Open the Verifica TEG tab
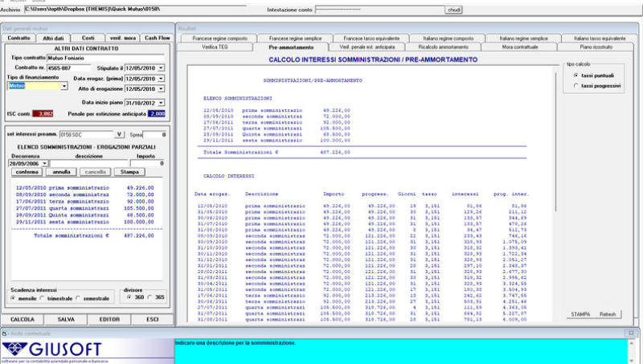Viewport: 643px width, 364px height. [x=215, y=47]
